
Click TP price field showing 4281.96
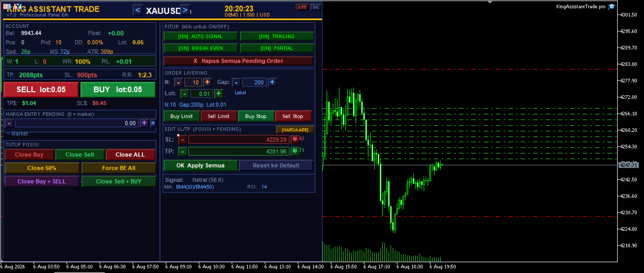[239, 151]
